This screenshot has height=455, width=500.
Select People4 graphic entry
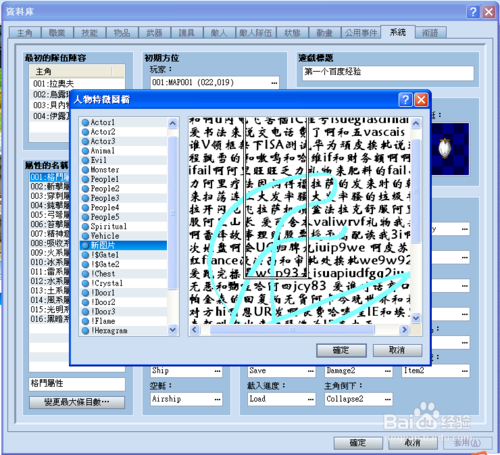click(x=123, y=207)
